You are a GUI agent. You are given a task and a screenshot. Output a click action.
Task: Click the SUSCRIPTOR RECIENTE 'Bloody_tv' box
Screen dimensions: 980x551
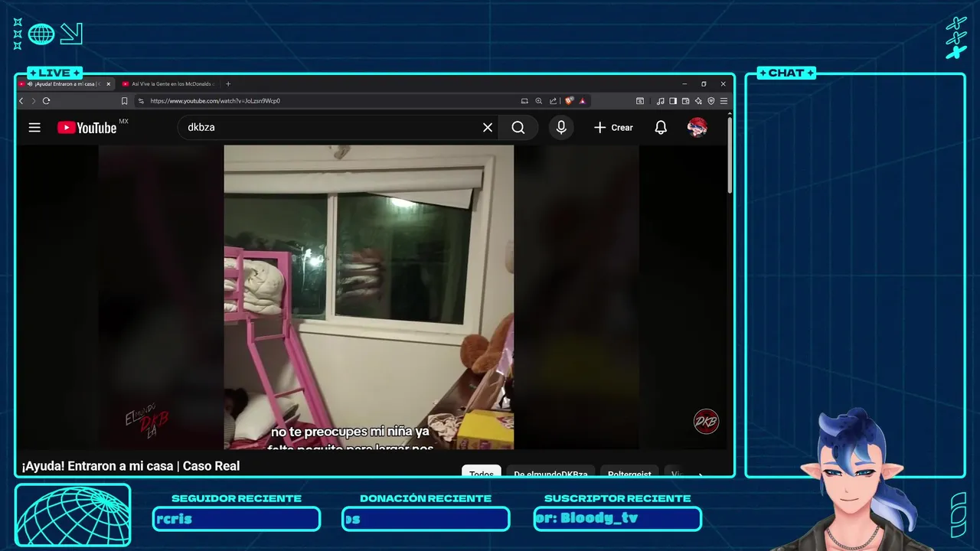618,519
